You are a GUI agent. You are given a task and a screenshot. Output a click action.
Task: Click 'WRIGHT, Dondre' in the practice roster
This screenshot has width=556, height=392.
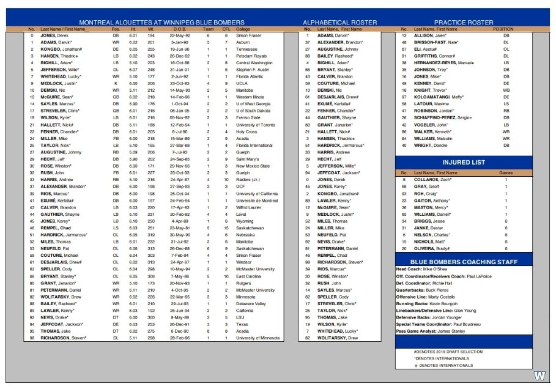[431, 146]
